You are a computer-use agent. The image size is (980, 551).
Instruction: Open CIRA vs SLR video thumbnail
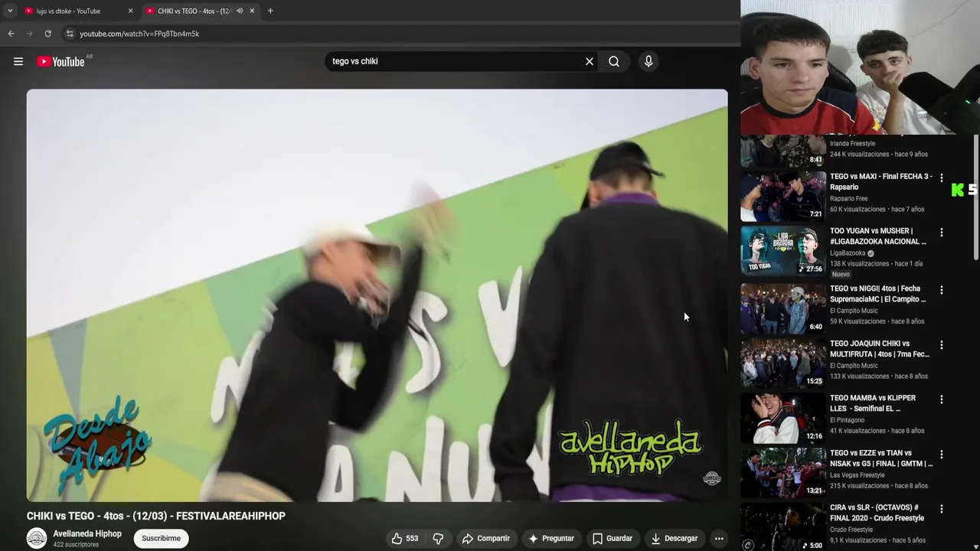782,527
